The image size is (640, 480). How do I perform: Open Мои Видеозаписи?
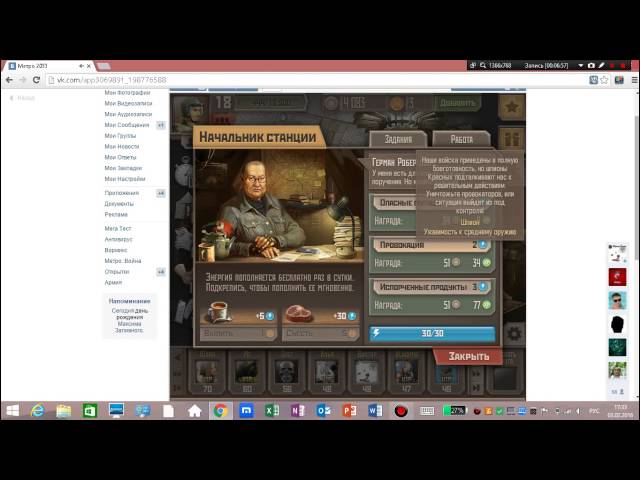tap(128, 103)
